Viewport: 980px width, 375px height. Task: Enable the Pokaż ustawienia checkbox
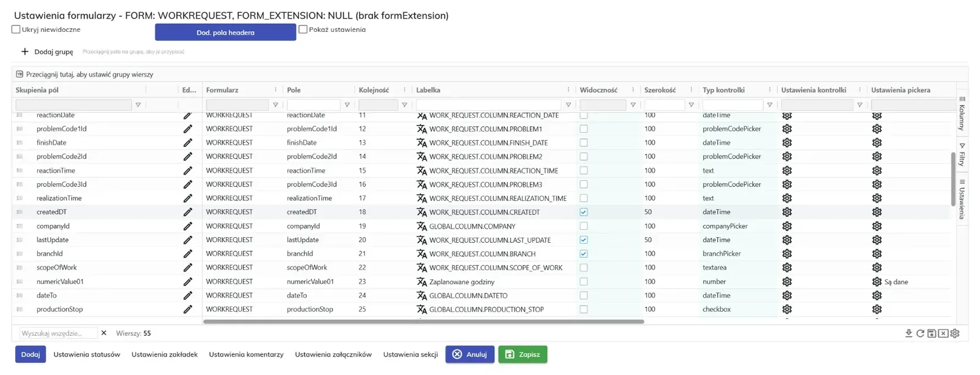(303, 29)
